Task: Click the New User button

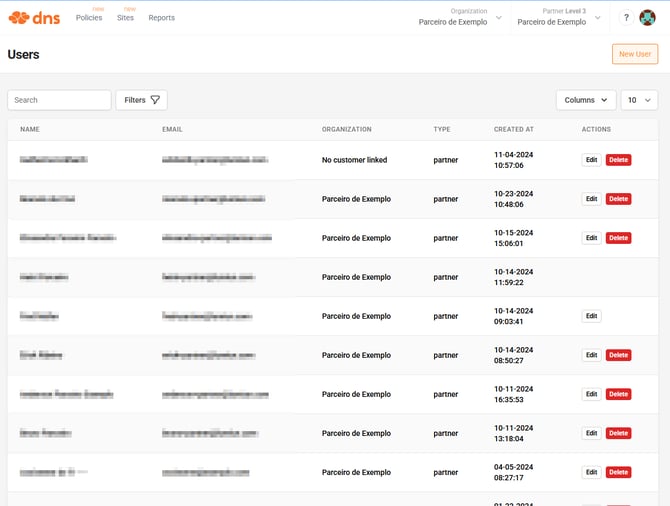Action: [634, 54]
